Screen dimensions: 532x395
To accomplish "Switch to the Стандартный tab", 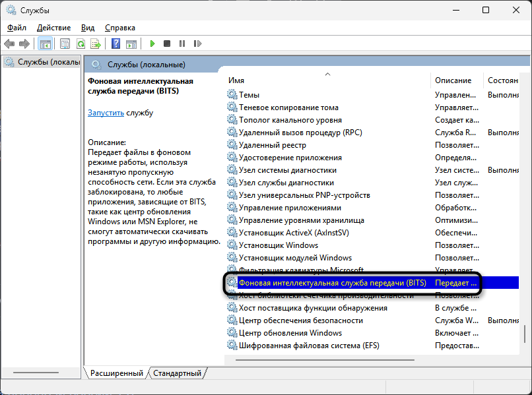I will (x=177, y=373).
